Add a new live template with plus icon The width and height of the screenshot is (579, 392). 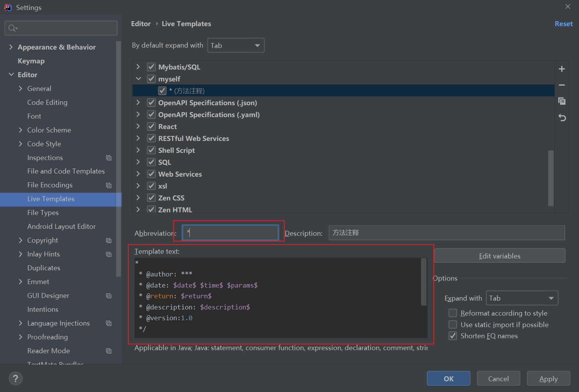coord(562,69)
